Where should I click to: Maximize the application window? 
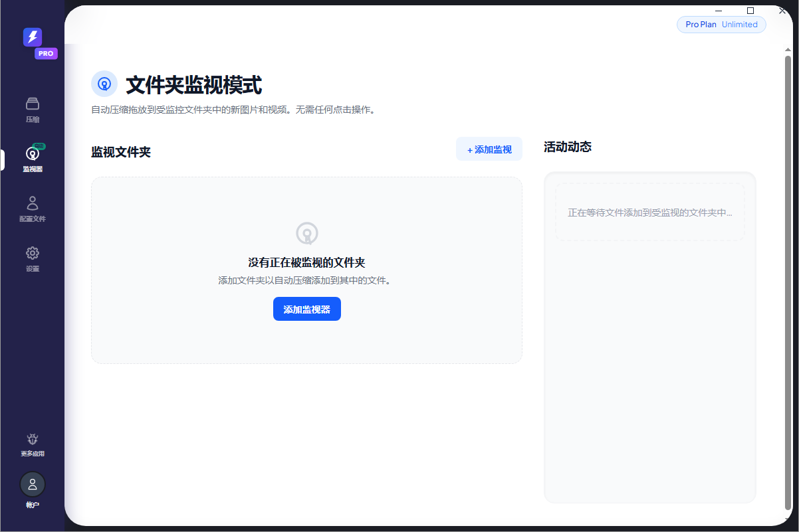point(750,11)
